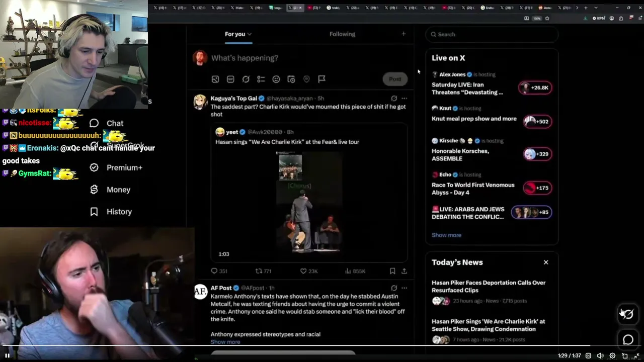Reply to Kaguya's Top Gal post
Viewport: 644px width, 362px height.
219,271
